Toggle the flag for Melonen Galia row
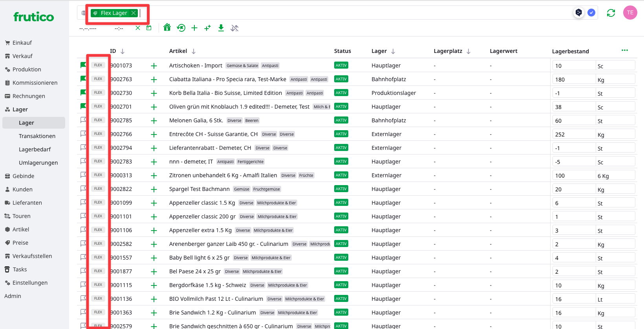 pyautogui.click(x=83, y=120)
